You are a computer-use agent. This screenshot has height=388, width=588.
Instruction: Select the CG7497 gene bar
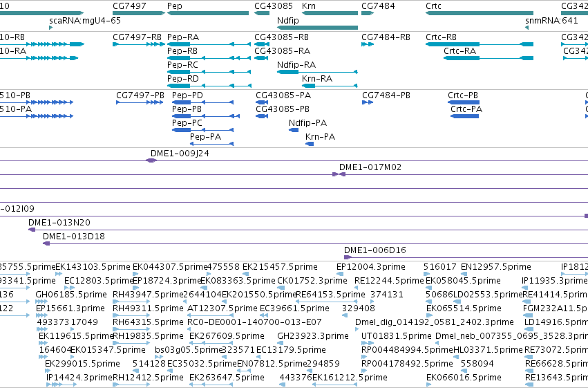tap(139, 13)
